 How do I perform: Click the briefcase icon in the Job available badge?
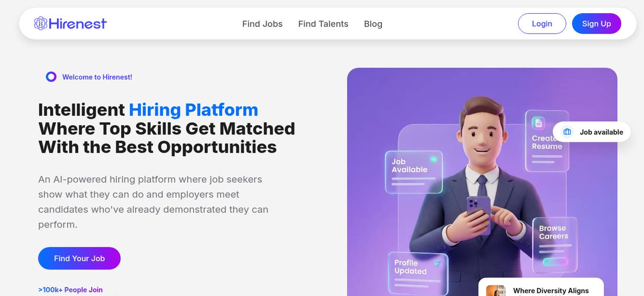567,132
